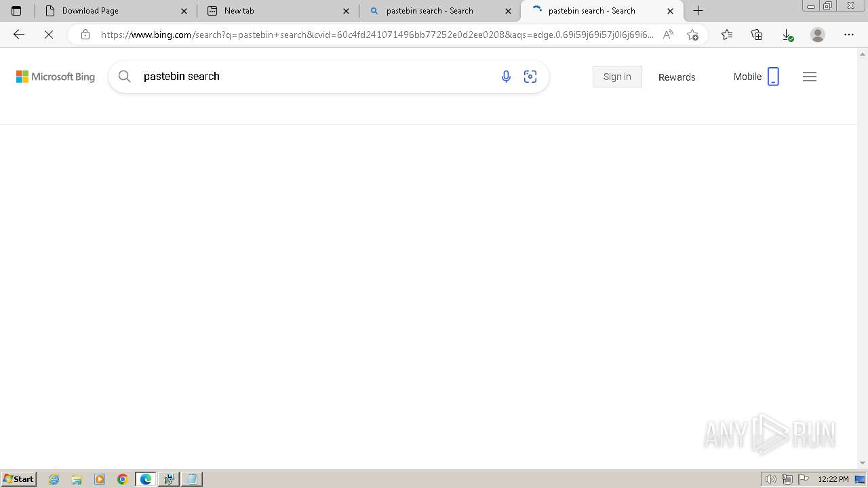Screen dimensions: 868x488
Task: Switch to the New tab tab
Action: [278, 11]
